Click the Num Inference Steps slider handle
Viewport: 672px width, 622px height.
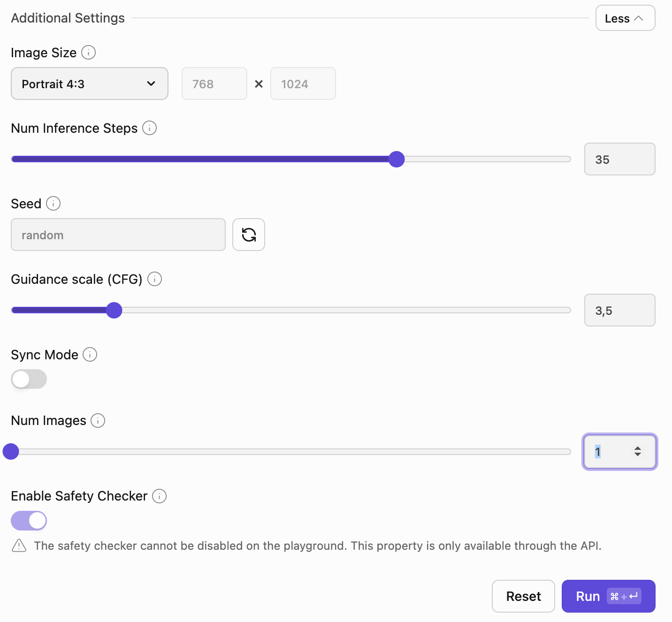tap(397, 159)
